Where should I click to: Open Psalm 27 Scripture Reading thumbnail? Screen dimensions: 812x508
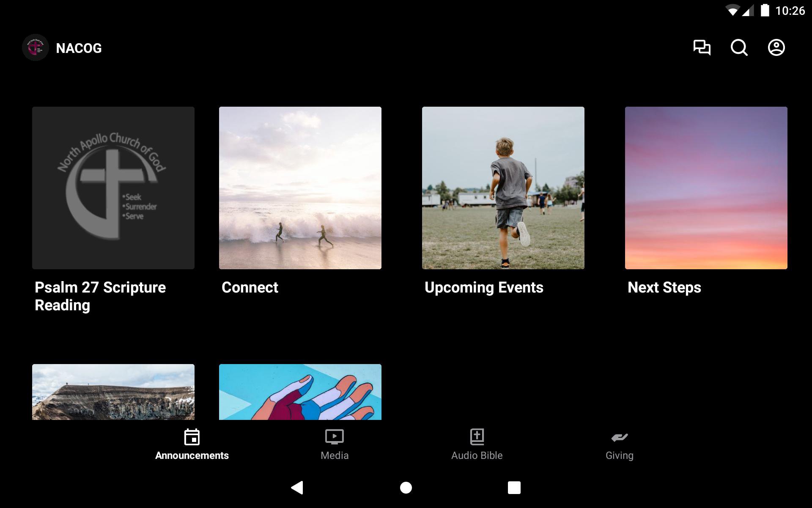(113, 188)
